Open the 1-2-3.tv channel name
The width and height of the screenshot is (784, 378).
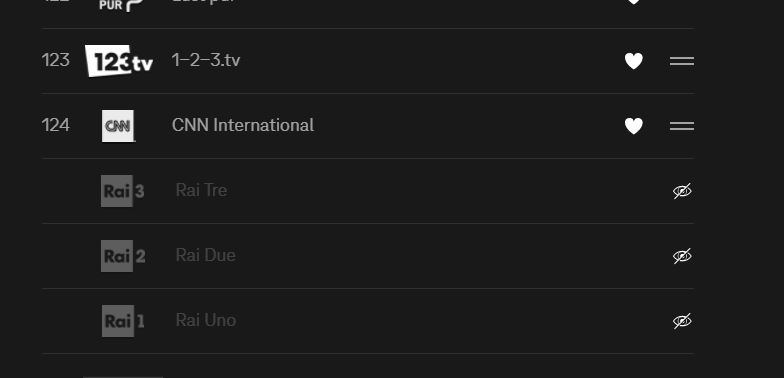206,60
